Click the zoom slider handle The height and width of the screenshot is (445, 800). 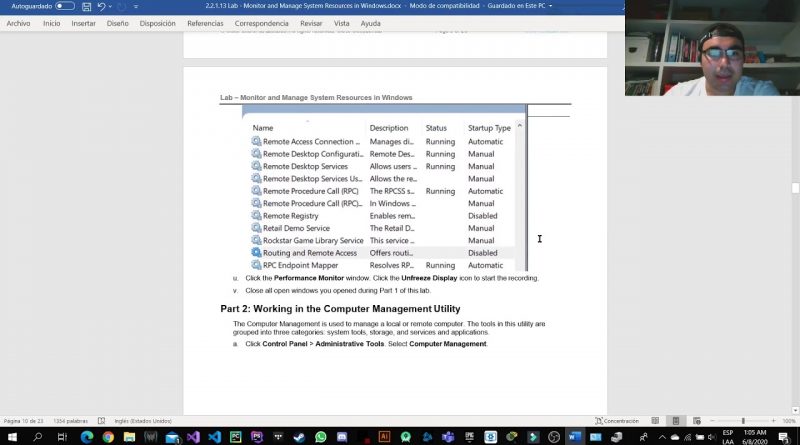click(x=743, y=421)
